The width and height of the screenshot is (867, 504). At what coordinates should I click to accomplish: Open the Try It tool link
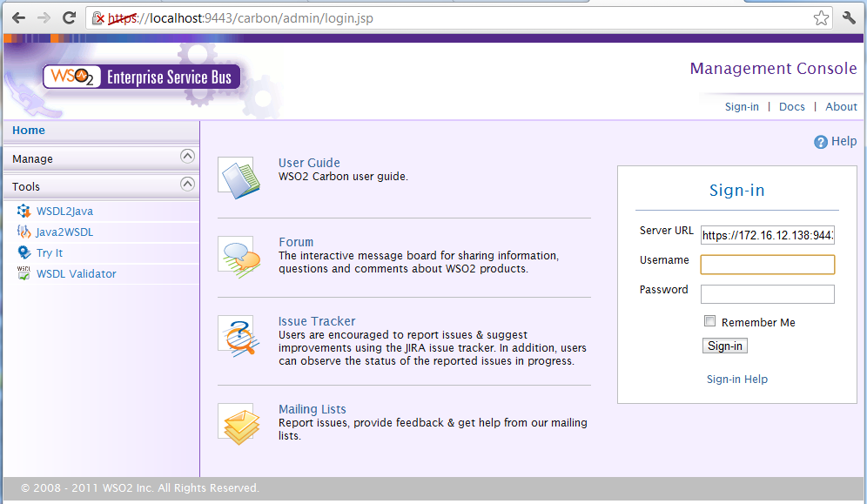click(50, 253)
